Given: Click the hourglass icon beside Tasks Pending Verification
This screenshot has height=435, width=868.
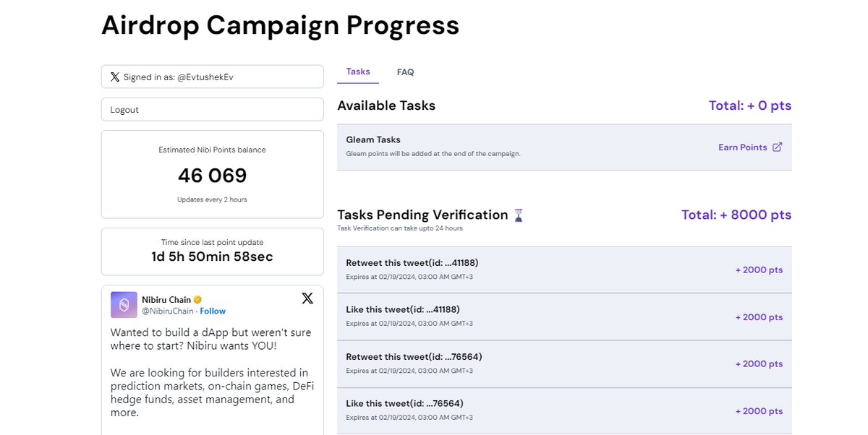Looking at the screenshot, I should point(518,215).
